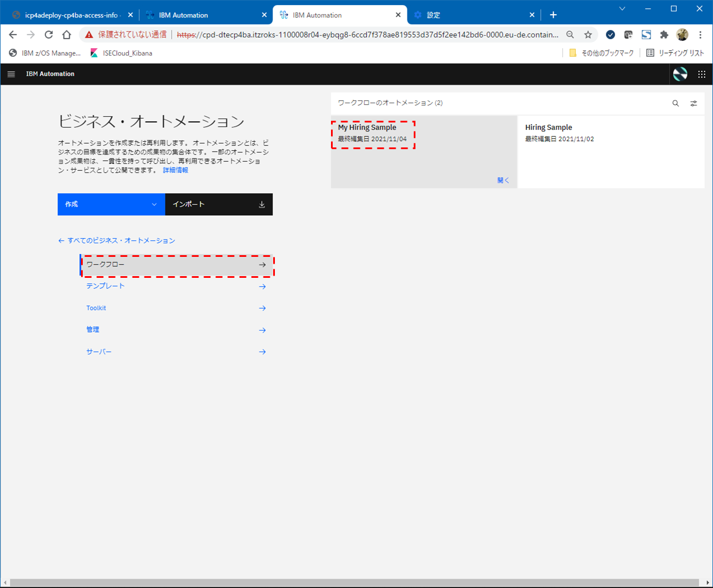Open the リーディング リスト

click(675, 53)
